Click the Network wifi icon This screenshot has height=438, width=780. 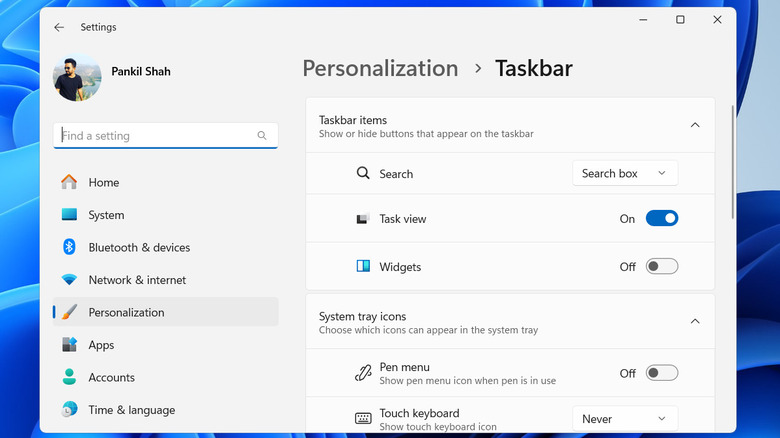tap(69, 280)
